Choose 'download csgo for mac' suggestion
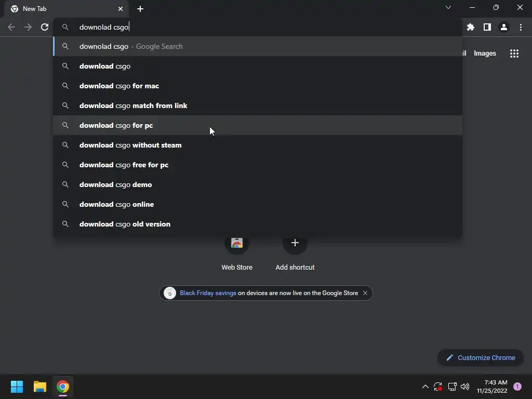This screenshot has width=532, height=399. (258, 86)
